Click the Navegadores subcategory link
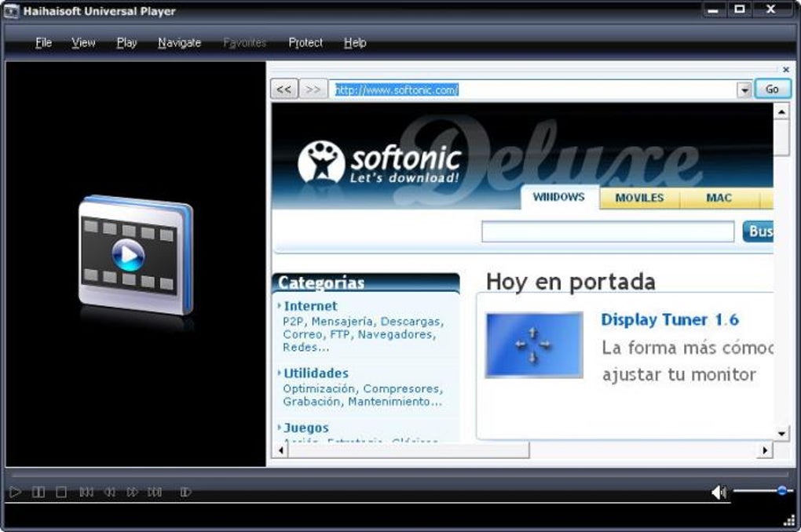The width and height of the screenshot is (801, 532). coord(395,334)
